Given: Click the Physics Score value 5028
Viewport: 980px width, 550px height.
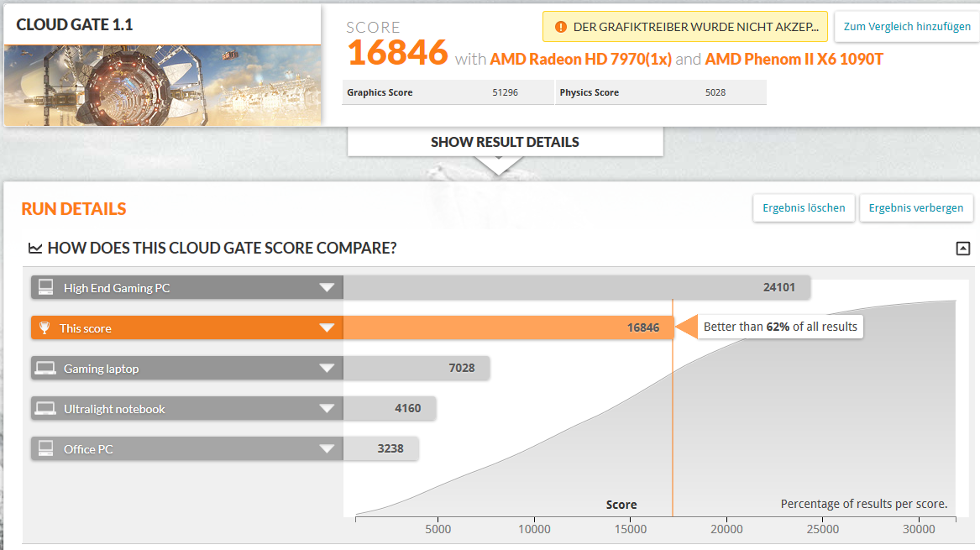Looking at the screenshot, I should pos(715,92).
